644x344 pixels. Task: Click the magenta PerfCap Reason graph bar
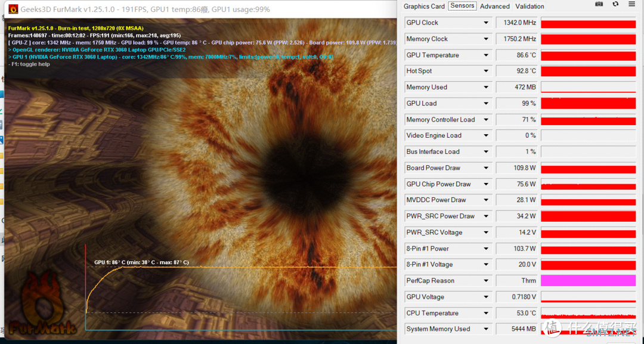588,281
